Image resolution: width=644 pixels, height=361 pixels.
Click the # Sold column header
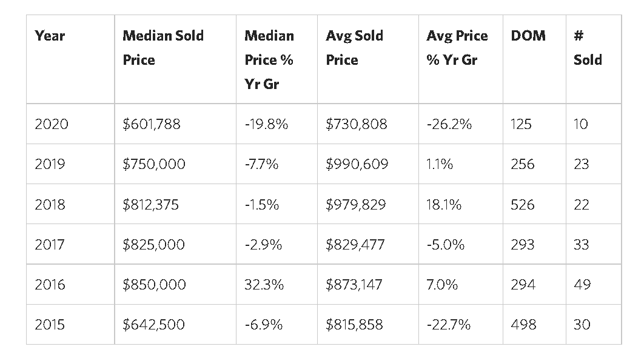pyautogui.click(x=587, y=48)
